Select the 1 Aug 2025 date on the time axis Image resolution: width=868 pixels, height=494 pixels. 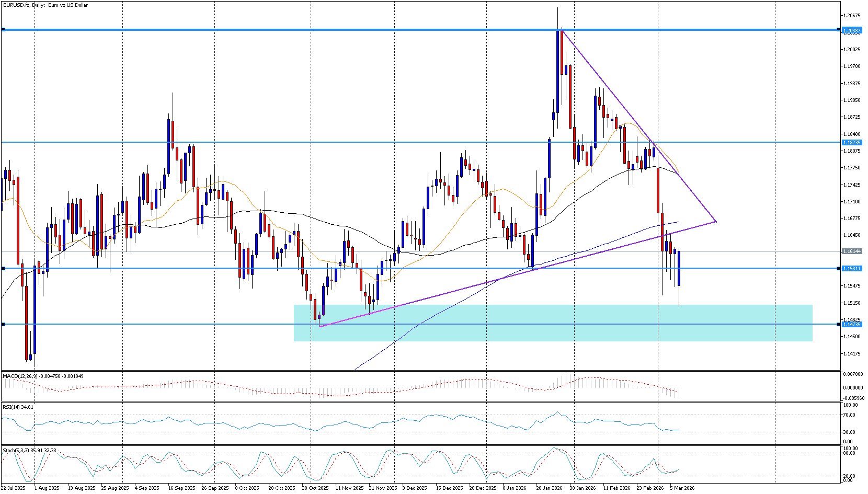(47, 488)
